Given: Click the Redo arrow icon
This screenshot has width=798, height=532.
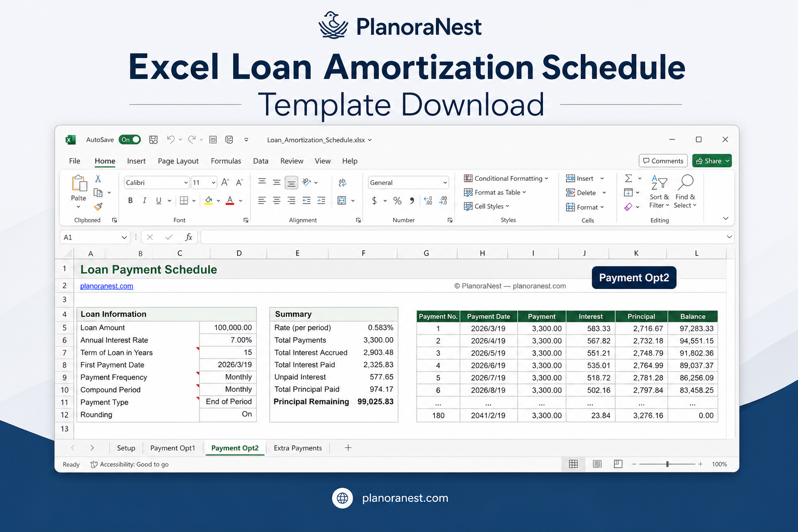Looking at the screenshot, I should (x=192, y=139).
